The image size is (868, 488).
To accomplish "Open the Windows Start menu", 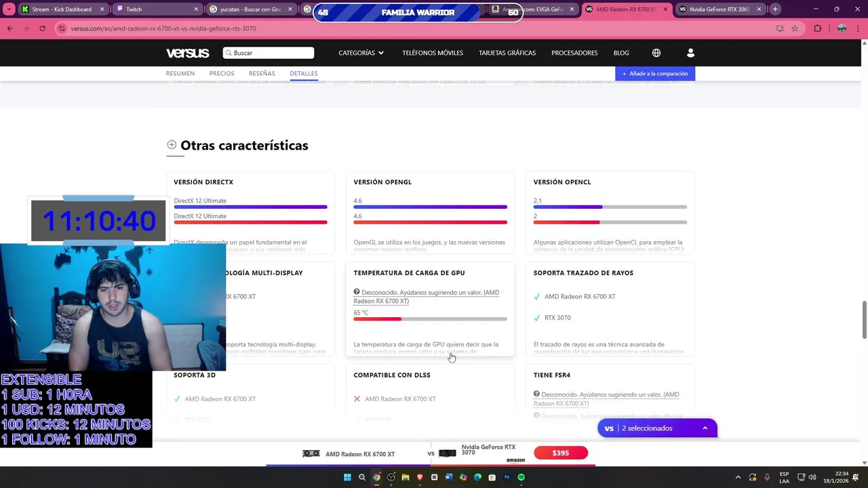I will (x=347, y=477).
